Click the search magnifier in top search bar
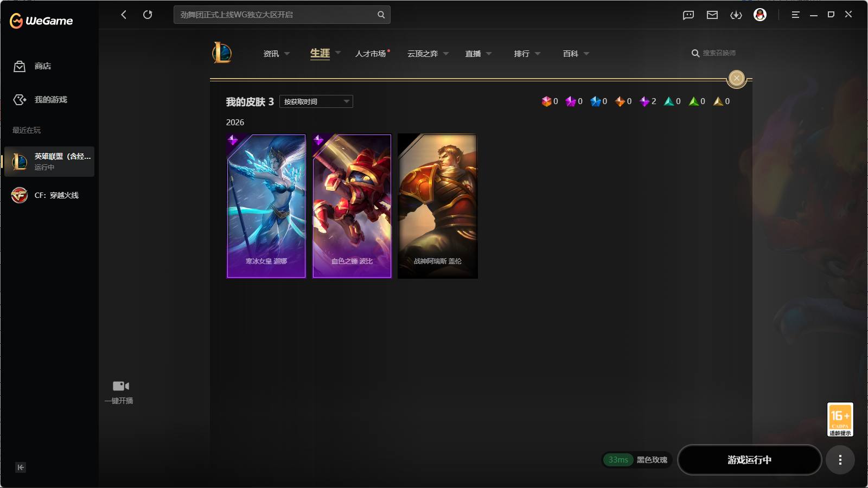868x488 pixels. pyautogui.click(x=381, y=15)
